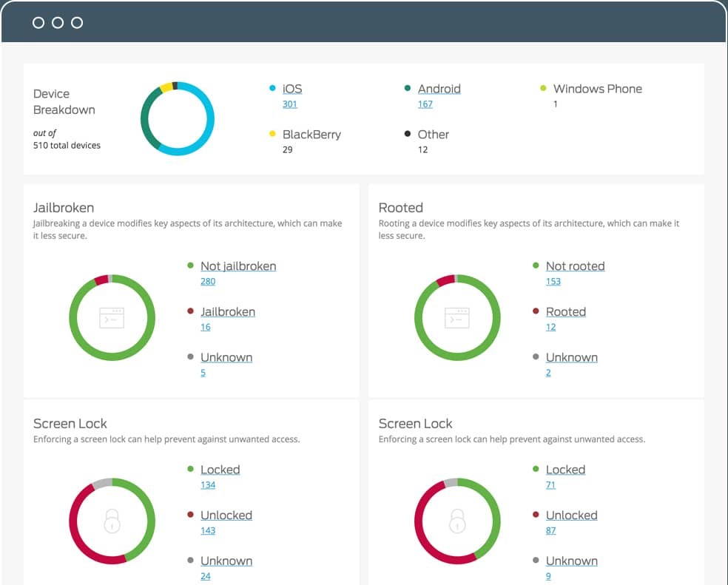
Task: Click the 12 rooted devices count link
Action: (551, 327)
